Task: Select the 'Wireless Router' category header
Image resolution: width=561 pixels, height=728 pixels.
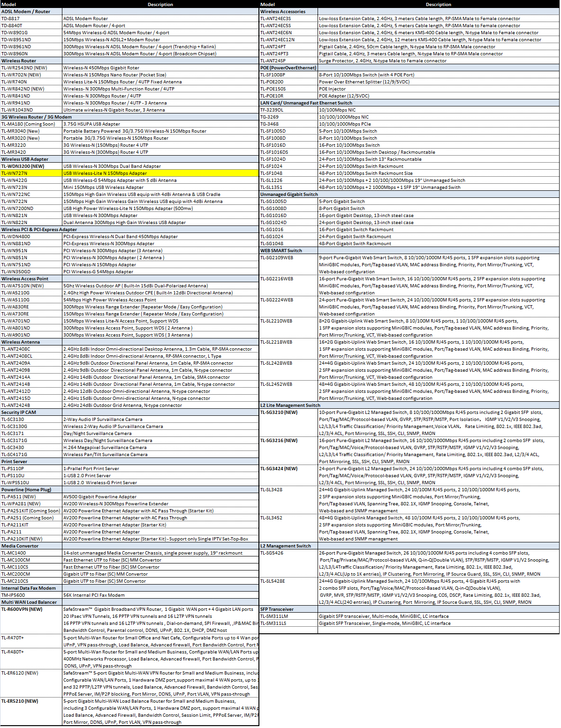Action: (31, 61)
